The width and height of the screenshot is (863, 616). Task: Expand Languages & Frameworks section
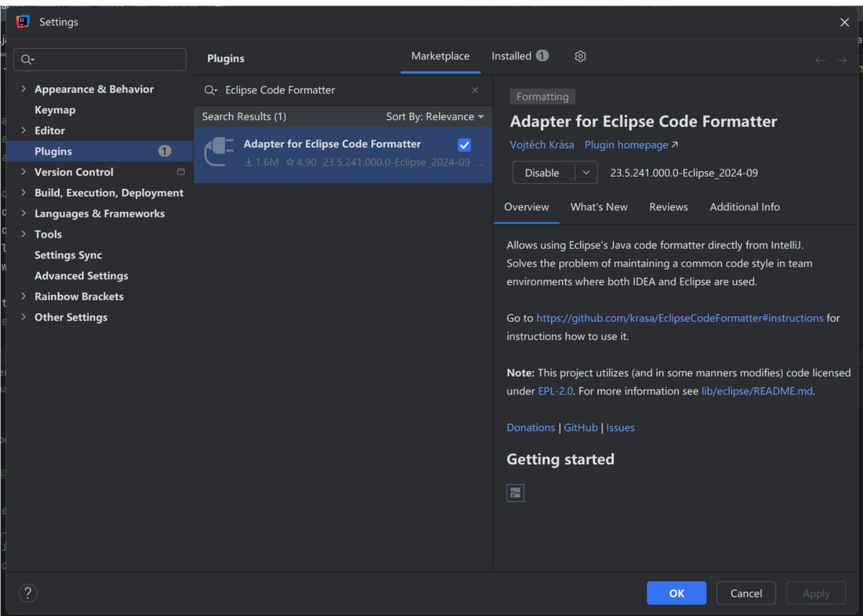[x=23, y=213]
